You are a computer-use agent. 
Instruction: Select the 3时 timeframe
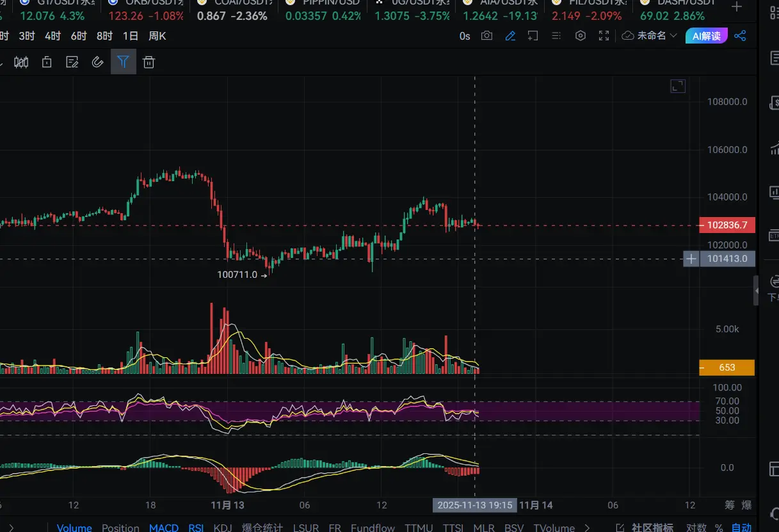[x=27, y=36]
